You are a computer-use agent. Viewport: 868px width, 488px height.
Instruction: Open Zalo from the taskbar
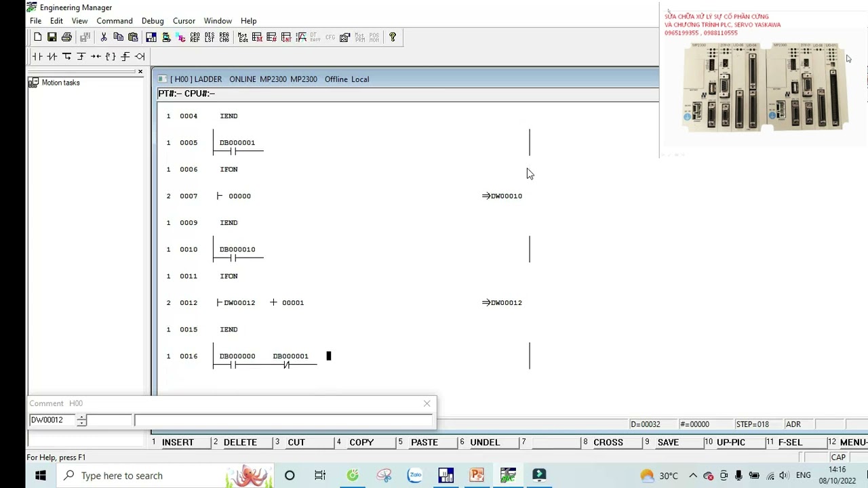414,475
